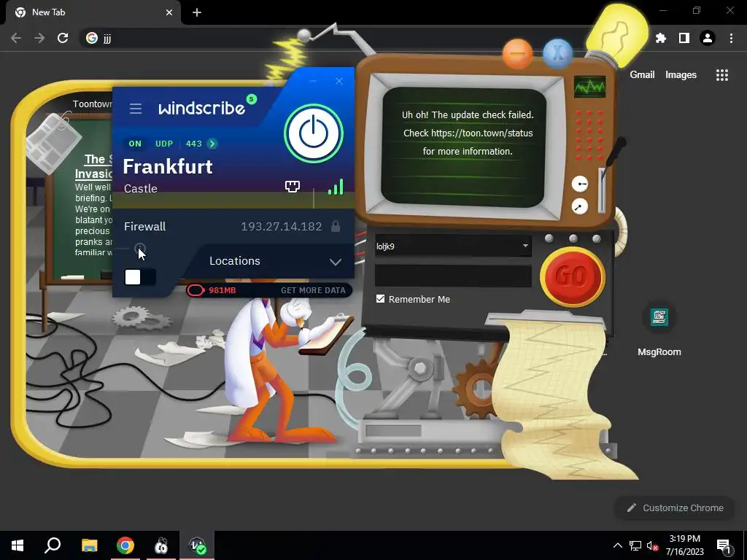Image resolution: width=747 pixels, height=560 pixels.
Task: Click the lower white dial on launcher TV
Action: tap(580, 206)
